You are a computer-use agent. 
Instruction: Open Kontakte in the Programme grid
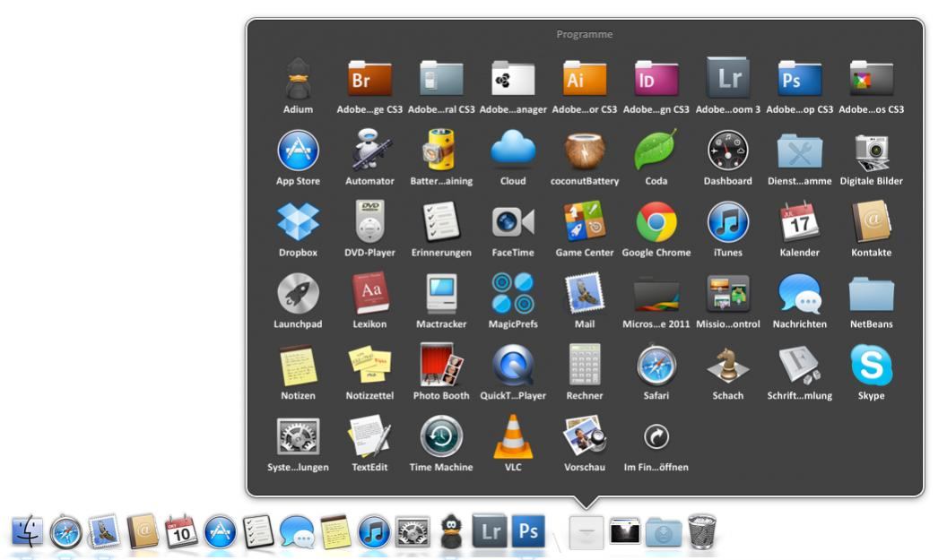[872, 222]
